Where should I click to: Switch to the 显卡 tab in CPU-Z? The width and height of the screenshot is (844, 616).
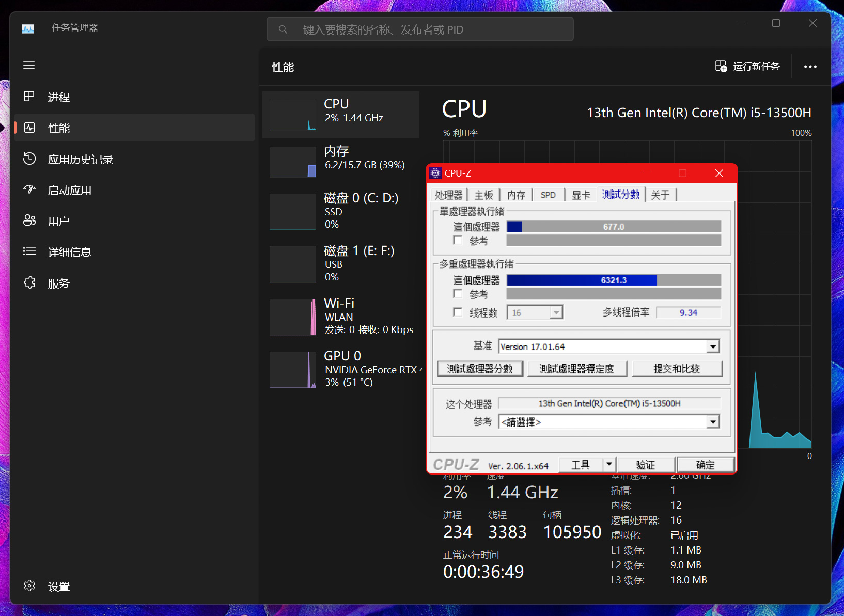(581, 195)
